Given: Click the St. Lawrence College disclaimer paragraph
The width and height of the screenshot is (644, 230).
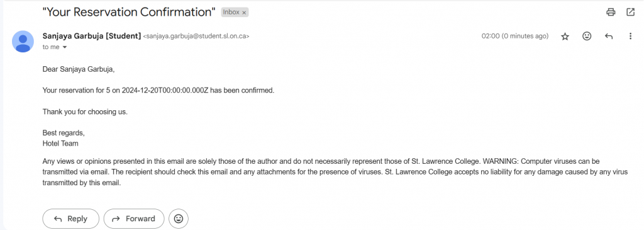Looking at the screenshot, I should [x=335, y=172].
